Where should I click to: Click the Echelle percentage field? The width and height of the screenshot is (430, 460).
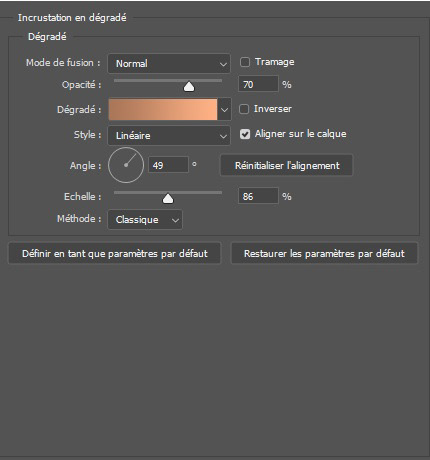(x=258, y=196)
